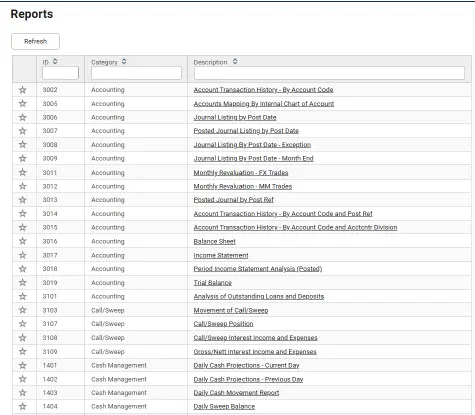
Task: Click Call/Sweep category in row 3107
Action: tap(108, 324)
